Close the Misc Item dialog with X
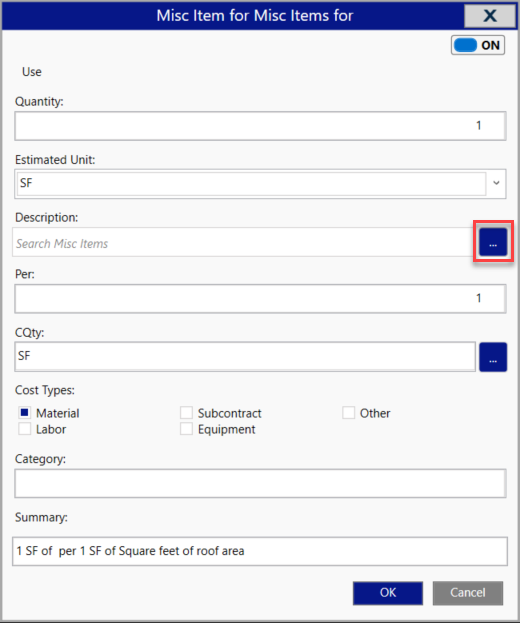520x623 pixels. tap(489, 15)
